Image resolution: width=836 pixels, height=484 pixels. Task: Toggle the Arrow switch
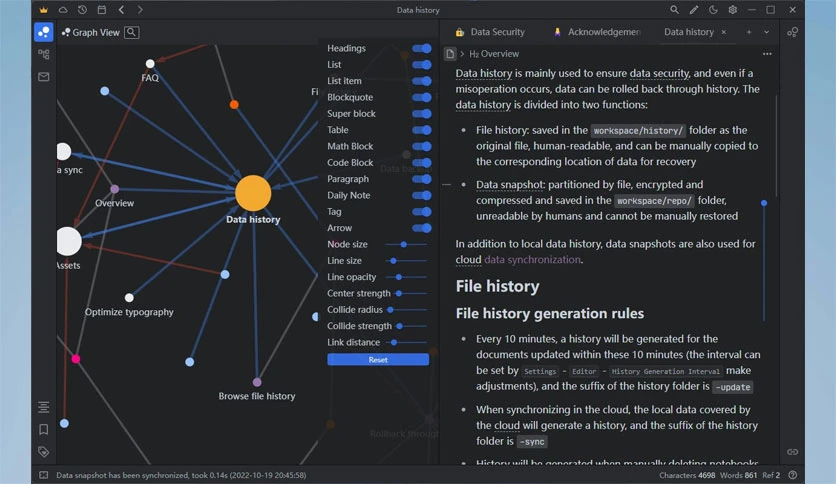click(422, 228)
